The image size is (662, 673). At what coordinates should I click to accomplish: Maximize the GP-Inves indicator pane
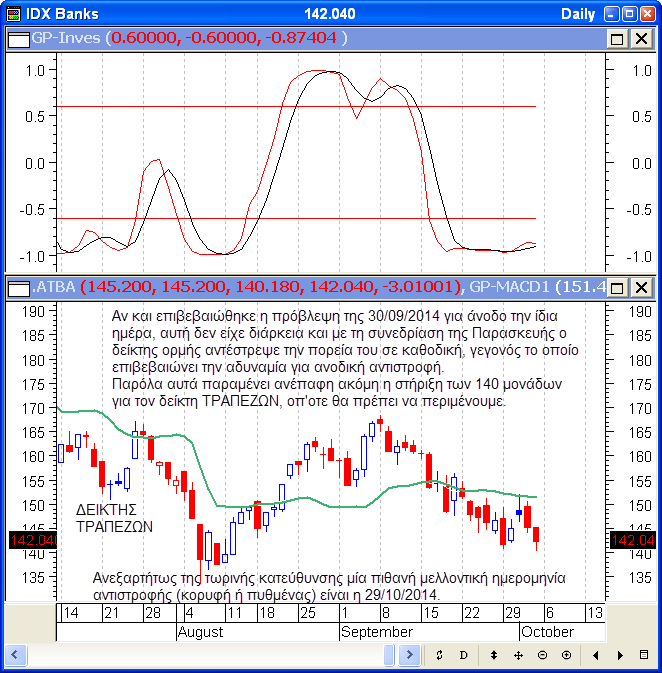[x=617, y=38]
